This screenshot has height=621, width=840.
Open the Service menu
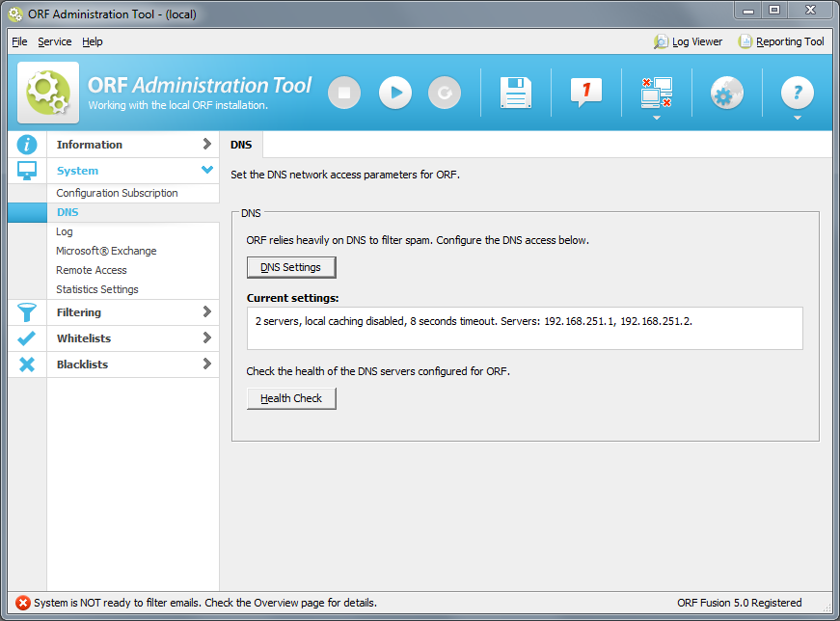point(55,41)
